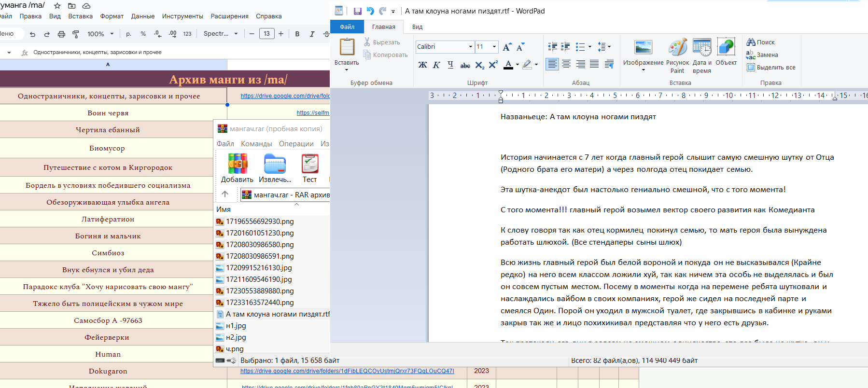Apply the text highlight color in WordPad
Screen dimensions: 868x388
pyautogui.click(x=527, y=65)
